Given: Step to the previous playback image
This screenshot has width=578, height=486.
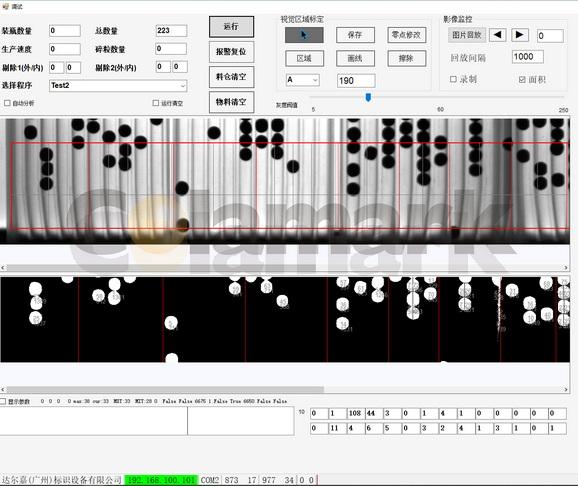Looking at the screenshot, I should click(497, 35).
